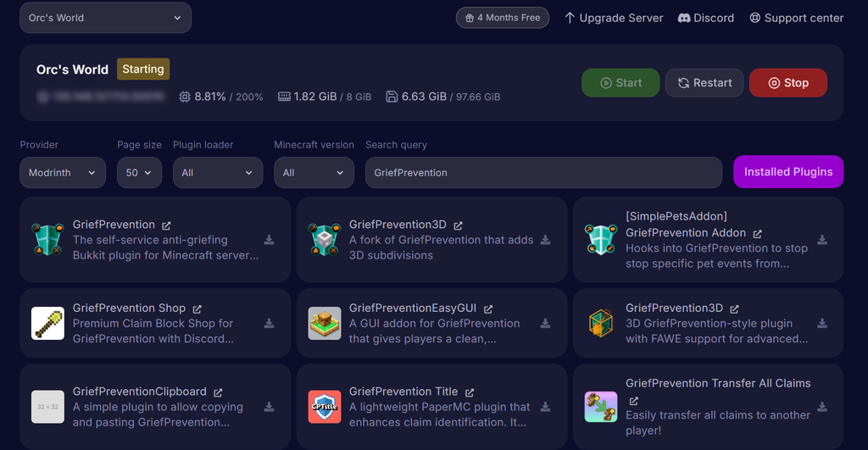
Task: Open Upgrade Server link
Action: click(x=614, y=18)
